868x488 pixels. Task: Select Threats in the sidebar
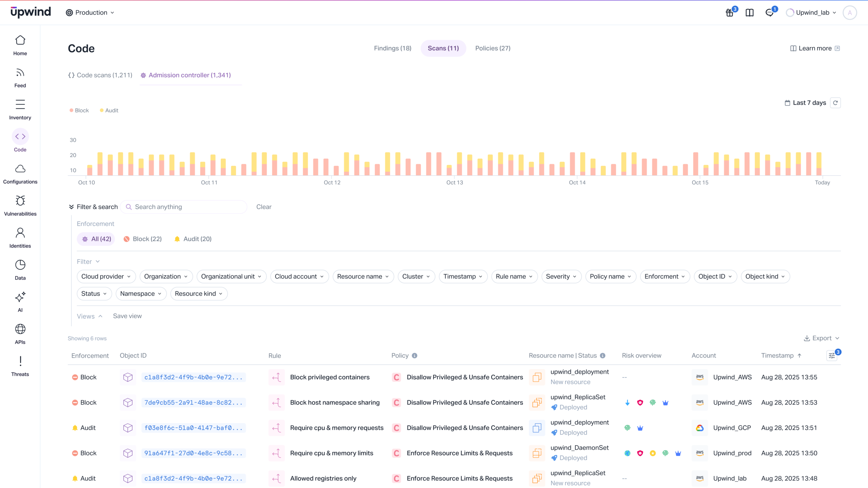pyautogui.click(x=20, y=365)
